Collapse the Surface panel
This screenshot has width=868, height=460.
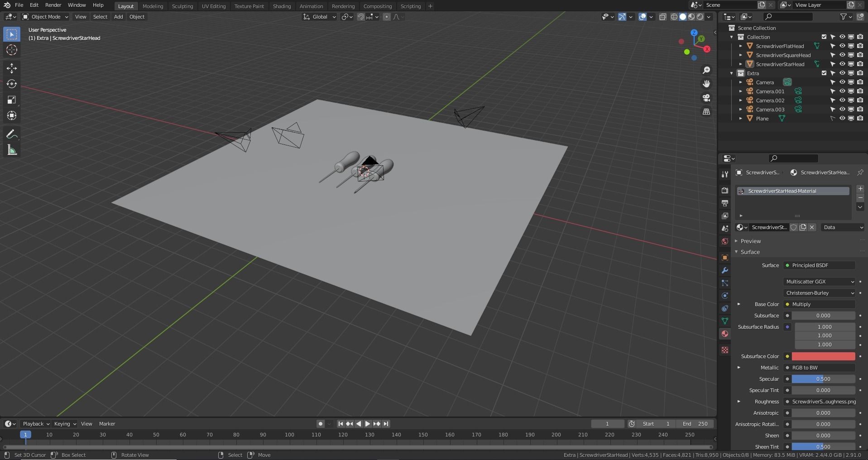(750, 252)
